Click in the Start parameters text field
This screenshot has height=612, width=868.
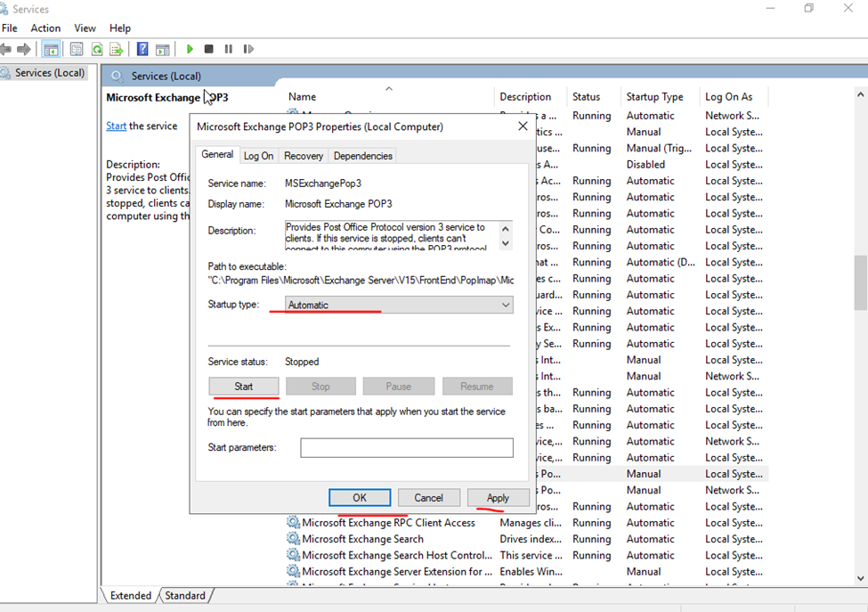(x=407, y=447)
